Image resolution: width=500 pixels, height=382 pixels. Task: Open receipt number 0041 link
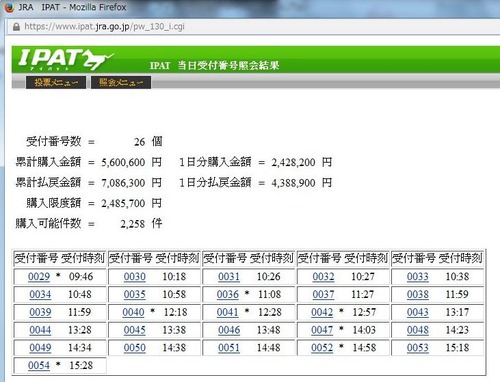[228, 312]
